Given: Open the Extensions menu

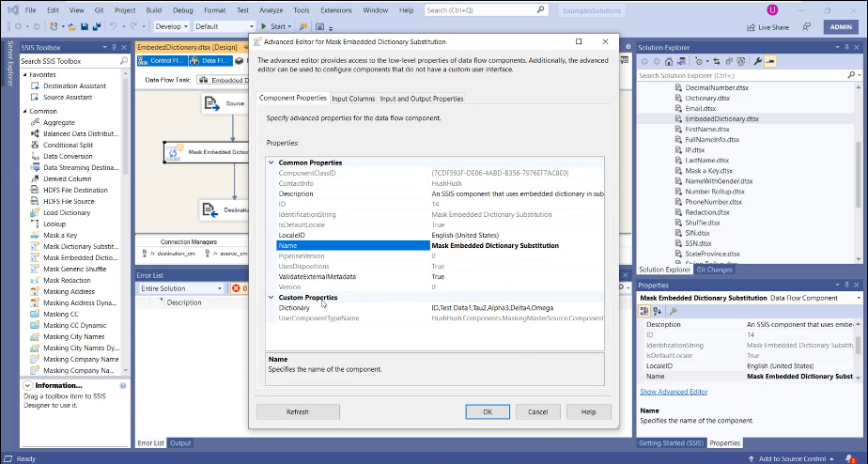Looking at the screenshot, I should pyautogui.click(x=336, y=10).
